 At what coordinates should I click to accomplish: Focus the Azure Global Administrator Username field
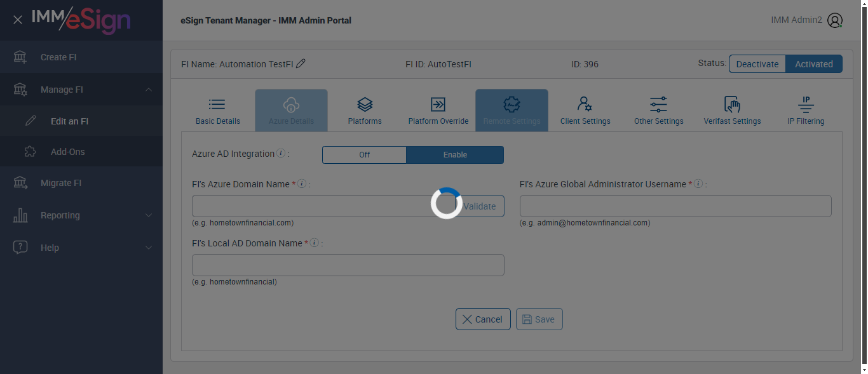point(675,206)
